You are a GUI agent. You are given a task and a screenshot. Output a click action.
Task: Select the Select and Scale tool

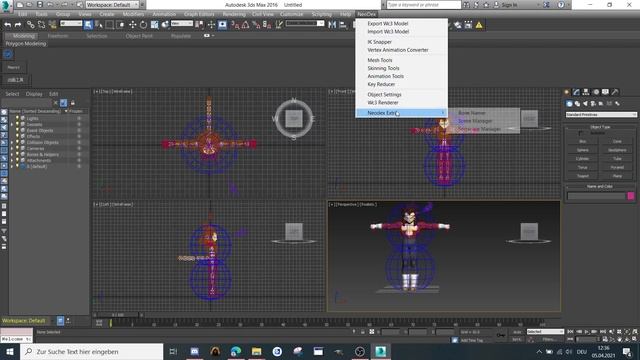tap(154, 25)
